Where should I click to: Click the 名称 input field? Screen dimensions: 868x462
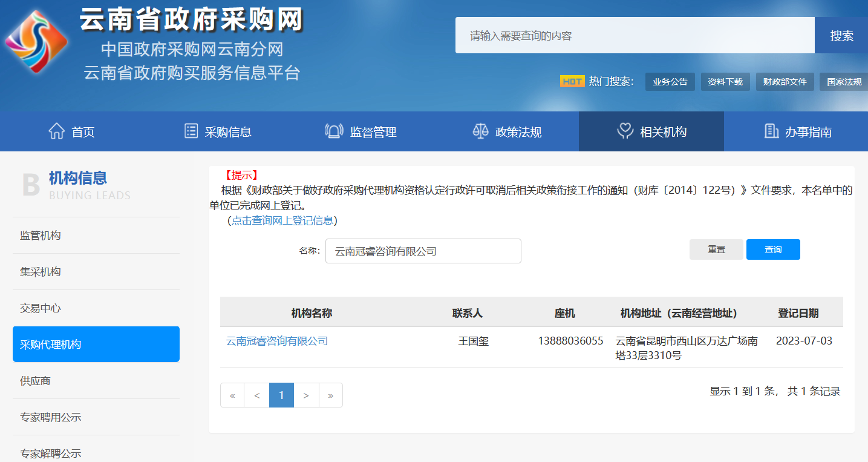point(423,251)
